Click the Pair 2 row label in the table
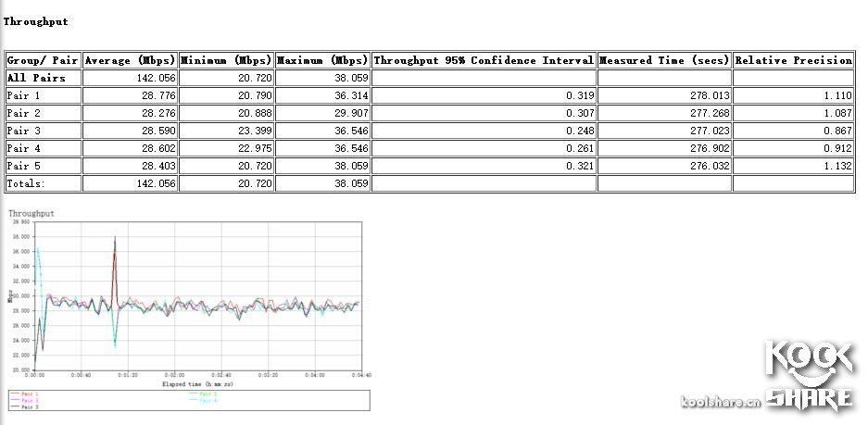The height and width of the screenshot is (425, 868). pyautogui.click(x=23, y=114)
